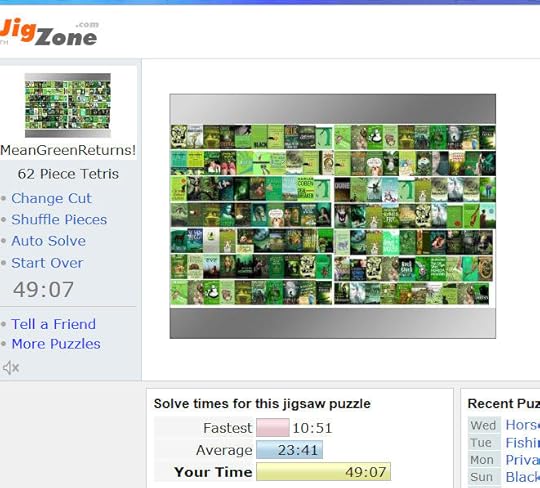This screenshot has height=488, width=540.
Task: Open the MeanGreenReturns puzzle thumbnail
Action: pyautogui.click(x=68, y=105)
